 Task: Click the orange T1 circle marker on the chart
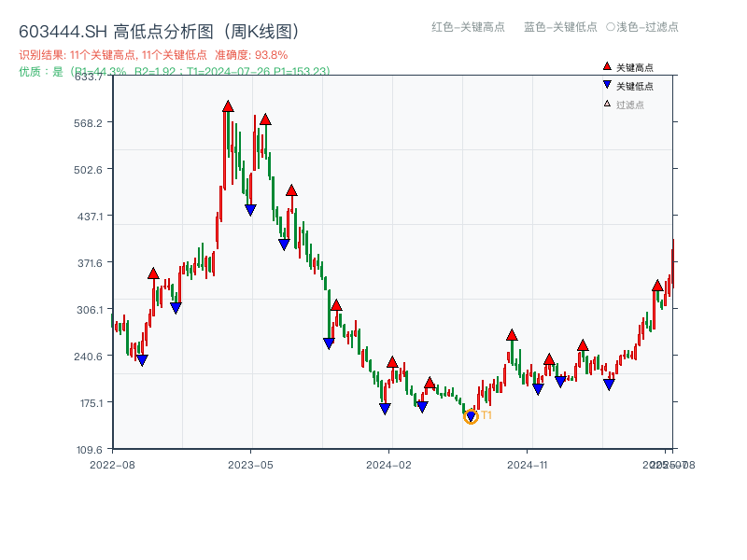tap(471, 414)
